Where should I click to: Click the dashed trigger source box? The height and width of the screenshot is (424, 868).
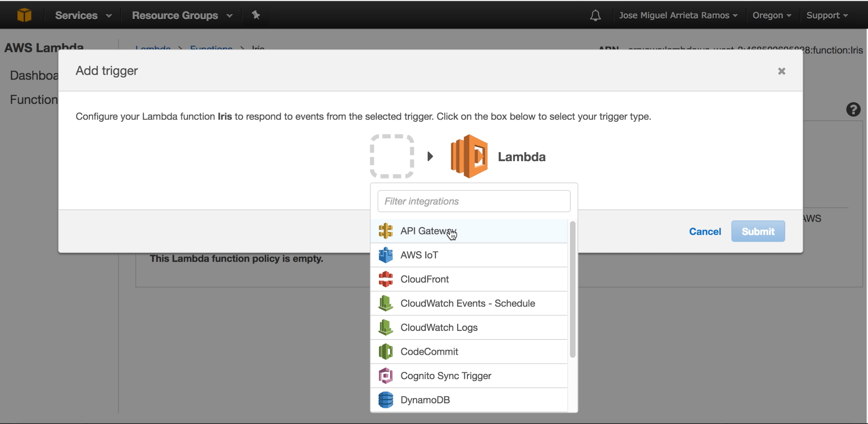coord(391,156)
